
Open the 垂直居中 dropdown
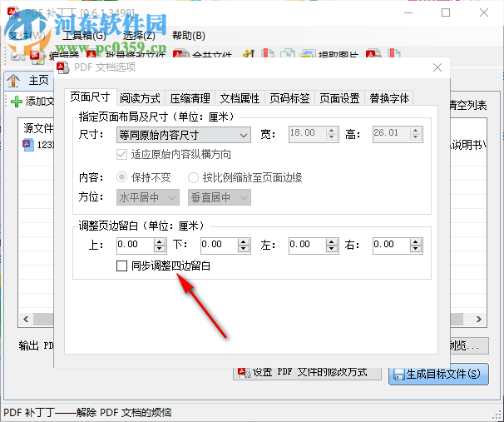coord(220,197)
